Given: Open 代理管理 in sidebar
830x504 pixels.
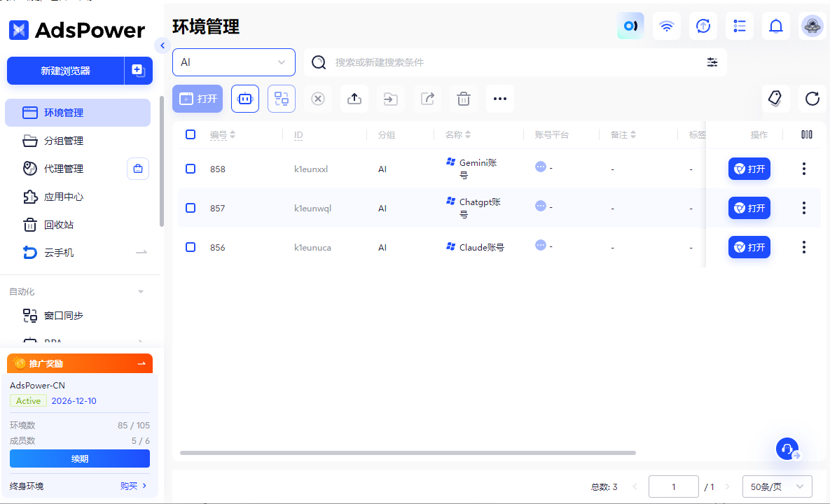Looking at the screenshot, I should [64, 169].
